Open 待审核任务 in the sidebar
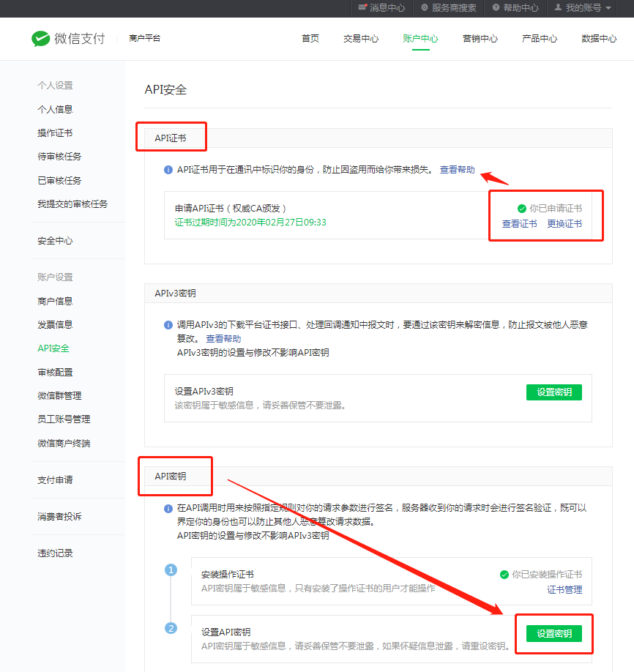 pyautogui.click(x=59, y=157)
